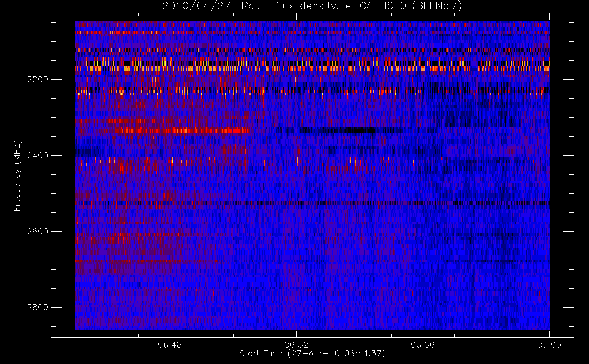Click the bright yellow-orange interference band above 2200 MHz
Screen dimensions: 589x364
312,68
